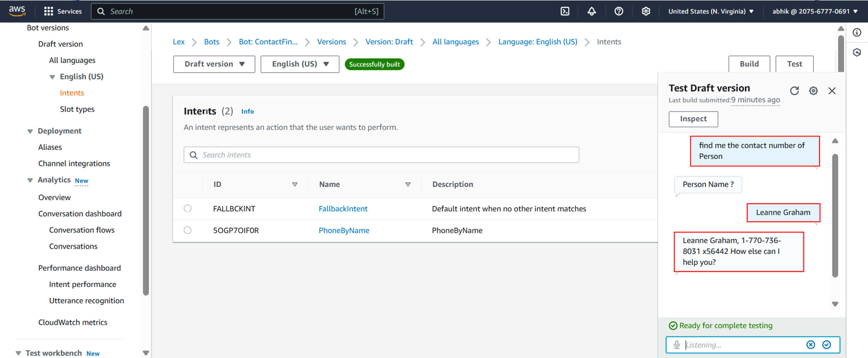Viewport: 868px width, 358px height.
Task: Collapse the English (US) tree node
Action: tap(52, 77)
